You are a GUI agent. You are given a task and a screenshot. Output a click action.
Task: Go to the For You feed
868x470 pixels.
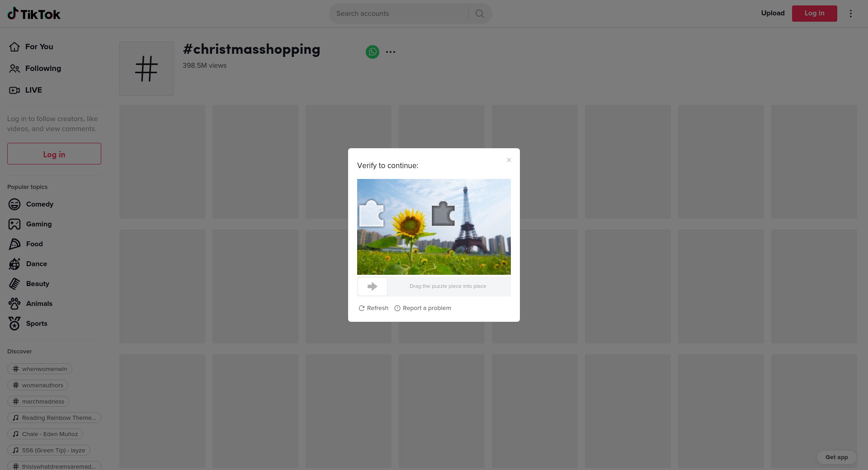pos(39,47)
